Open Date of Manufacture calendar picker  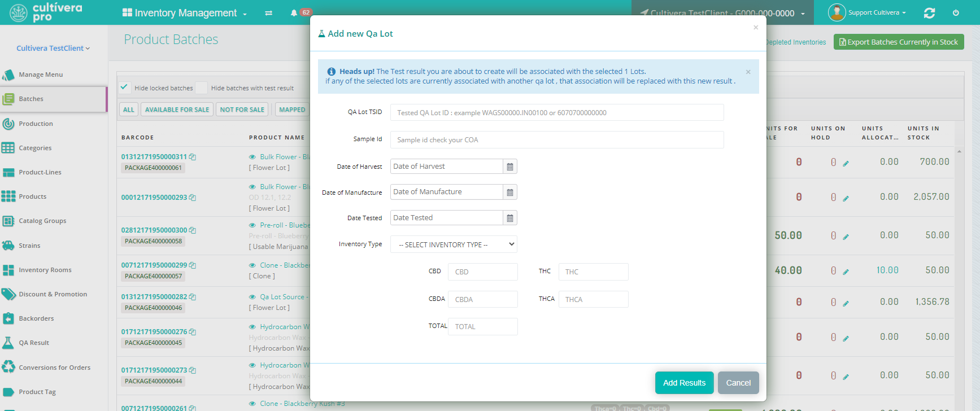pyautogui.click(x=510, y=193)
